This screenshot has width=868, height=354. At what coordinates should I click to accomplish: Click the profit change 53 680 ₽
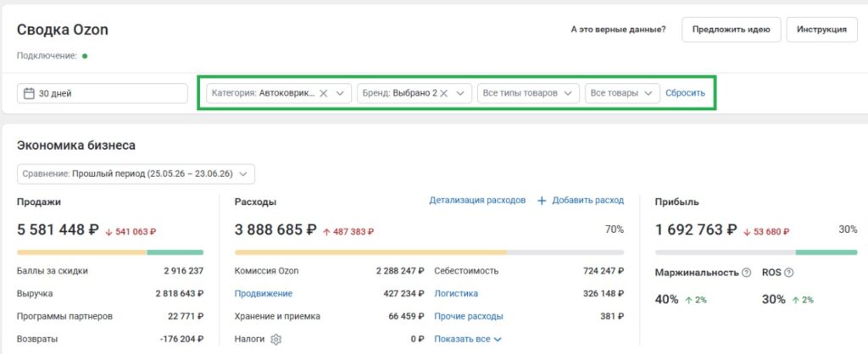click(766, 232)
